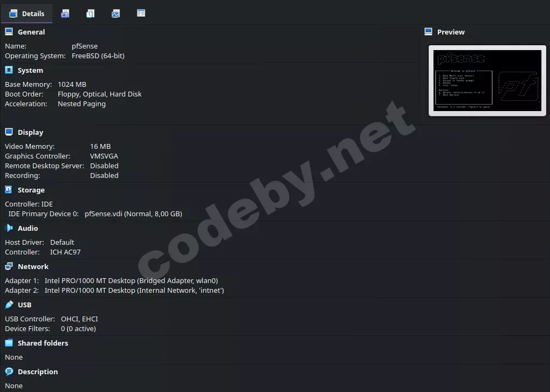Open the Snapshots view
The width and height of the screenshot is (550, 392).
(x=65, y=13)
